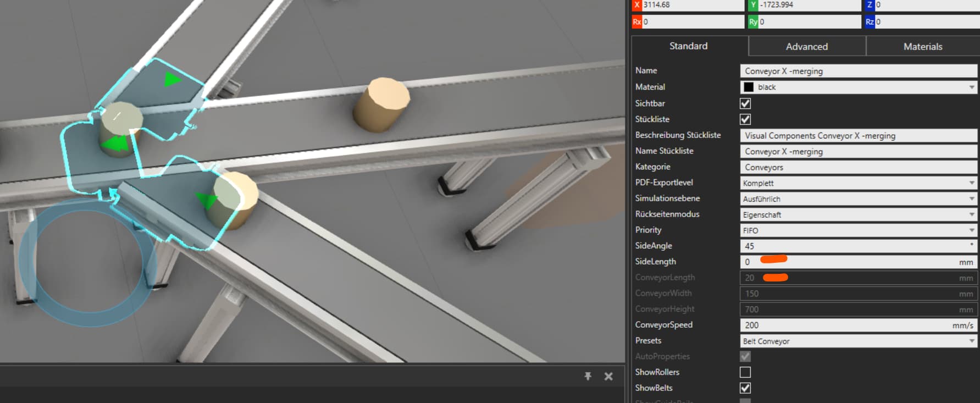Enable the ShowRollers checkbox
The width and height of the screenshot is (980, 403).
pos(745,372)
